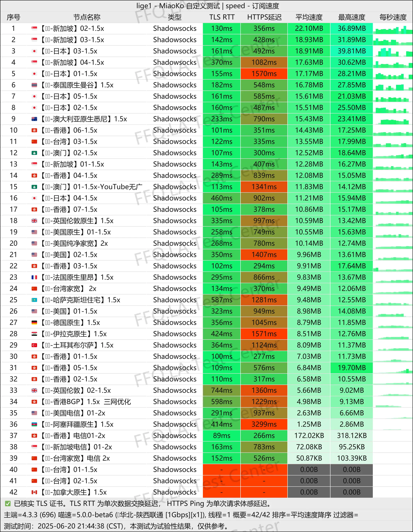Click the 39.81MB max speed cell
The height and width of the screenshot is (532, 413).
352,51
